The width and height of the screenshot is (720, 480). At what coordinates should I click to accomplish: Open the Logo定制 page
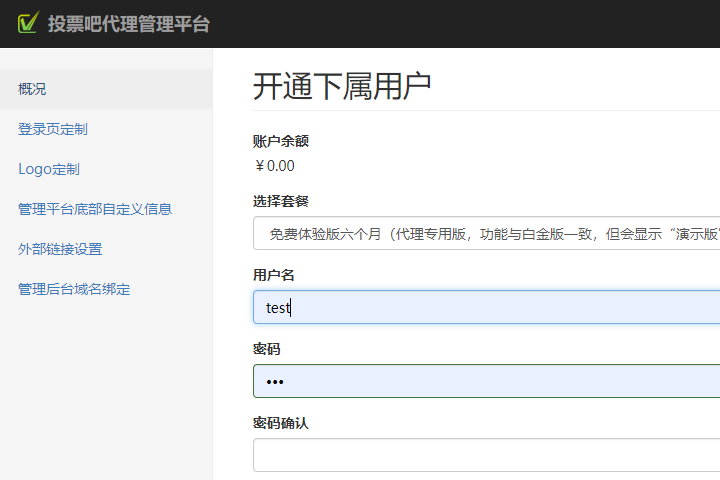[x=49, y=169]
